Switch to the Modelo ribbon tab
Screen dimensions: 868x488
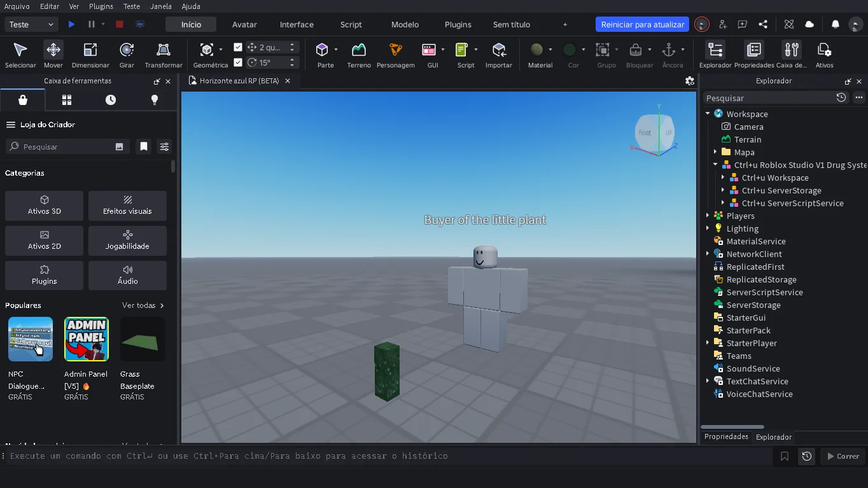[x=405, y=24]
